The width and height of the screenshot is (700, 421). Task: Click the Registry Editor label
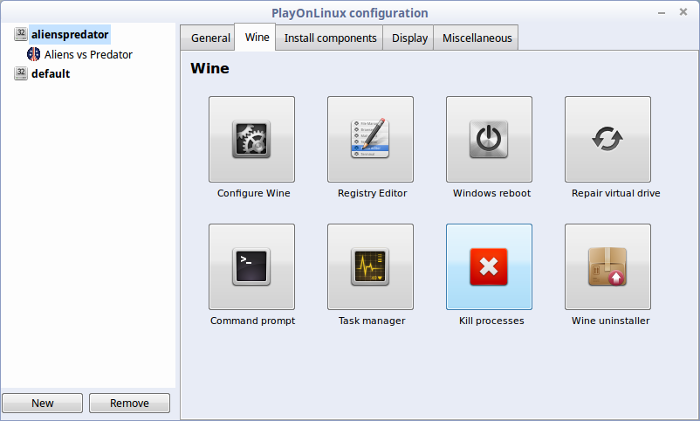372,193
